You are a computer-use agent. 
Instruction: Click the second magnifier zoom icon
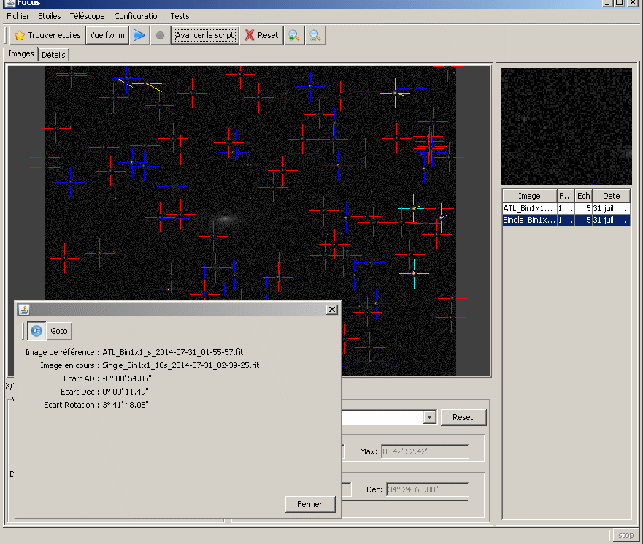point(315,35)
